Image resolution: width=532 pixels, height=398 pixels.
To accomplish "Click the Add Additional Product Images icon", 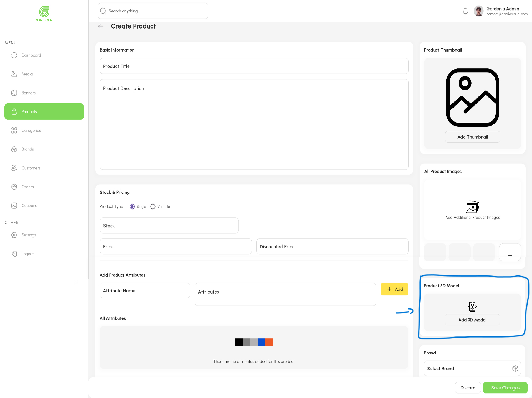I will tap(472, 207).
